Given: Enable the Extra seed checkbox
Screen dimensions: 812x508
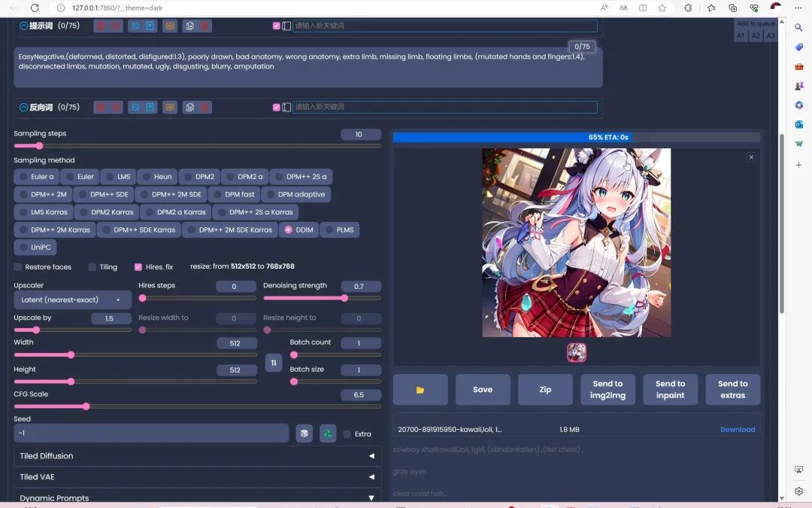Looking at the screenshot, I should pos(347,434).
